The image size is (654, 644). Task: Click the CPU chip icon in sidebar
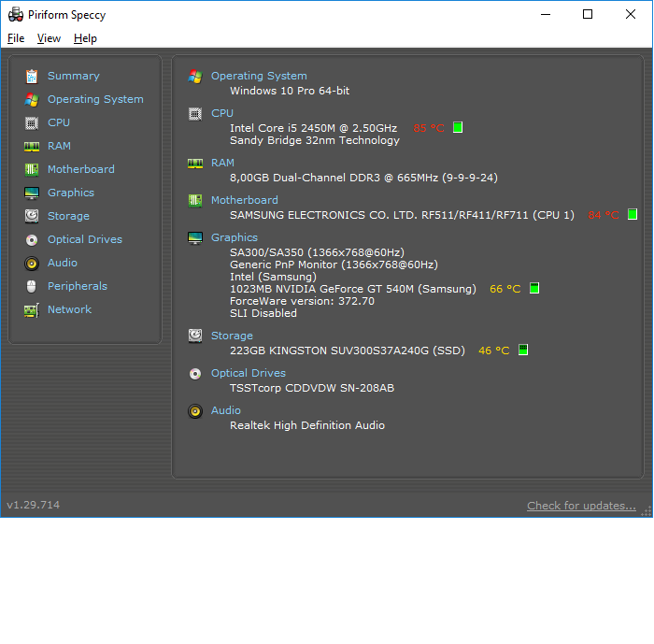click(32, 122)
